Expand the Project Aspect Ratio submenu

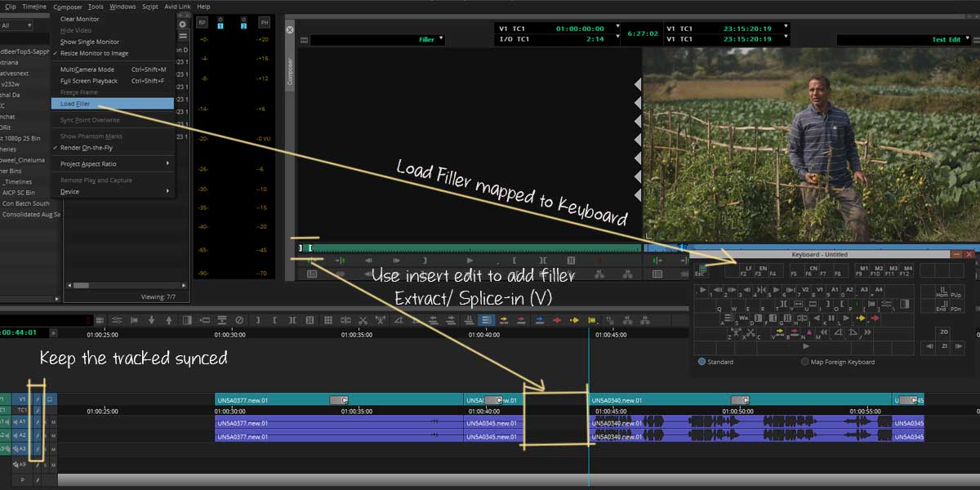(113, 164)
